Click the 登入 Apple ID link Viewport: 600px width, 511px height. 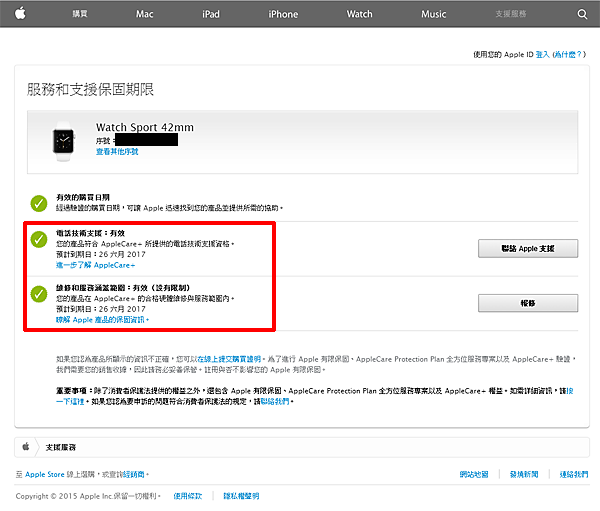[542, 54]
